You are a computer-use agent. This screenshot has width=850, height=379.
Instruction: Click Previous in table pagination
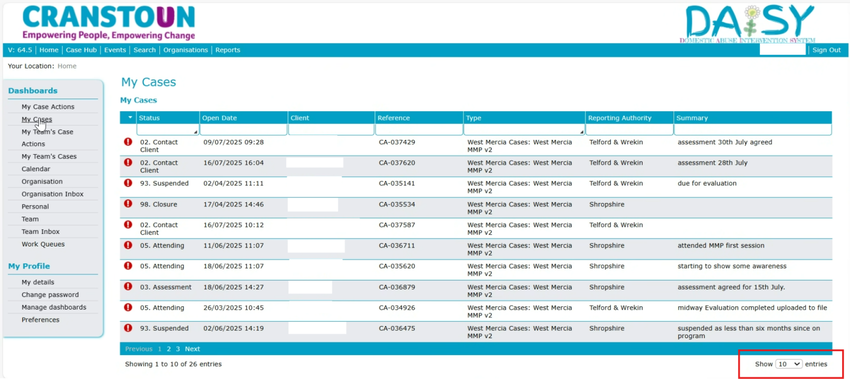click(x=139, y=349)
